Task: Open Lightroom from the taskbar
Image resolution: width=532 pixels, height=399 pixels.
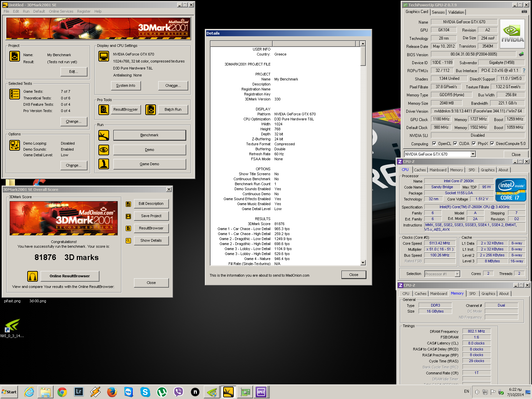Action: point(79,392)
